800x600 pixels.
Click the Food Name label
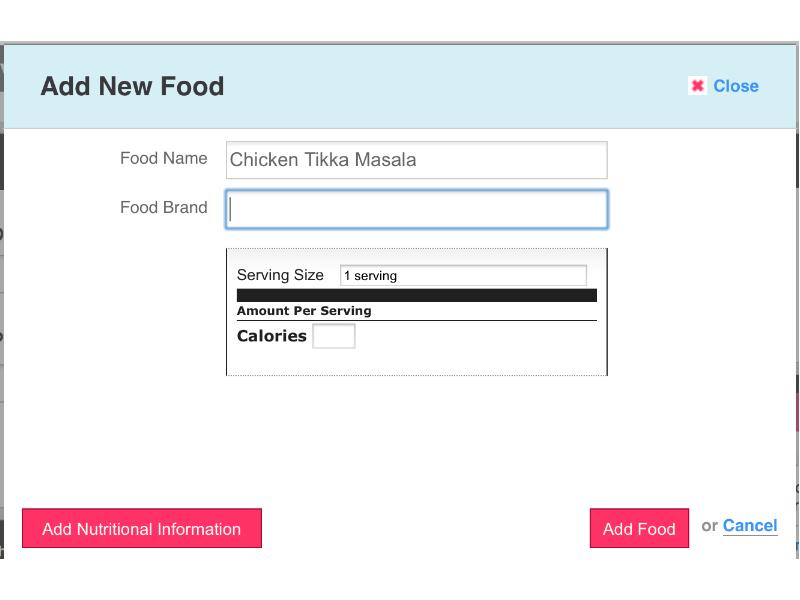(x=163, y=158)
